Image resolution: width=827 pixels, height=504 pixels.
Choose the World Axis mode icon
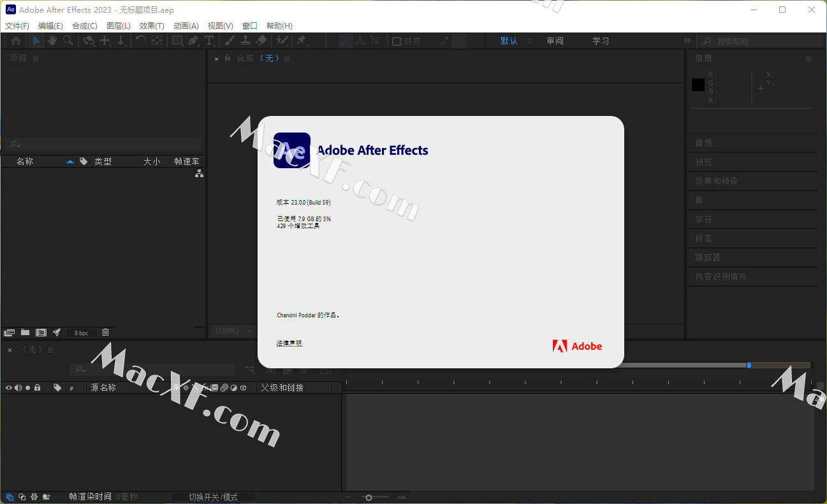tap(360, 41)
